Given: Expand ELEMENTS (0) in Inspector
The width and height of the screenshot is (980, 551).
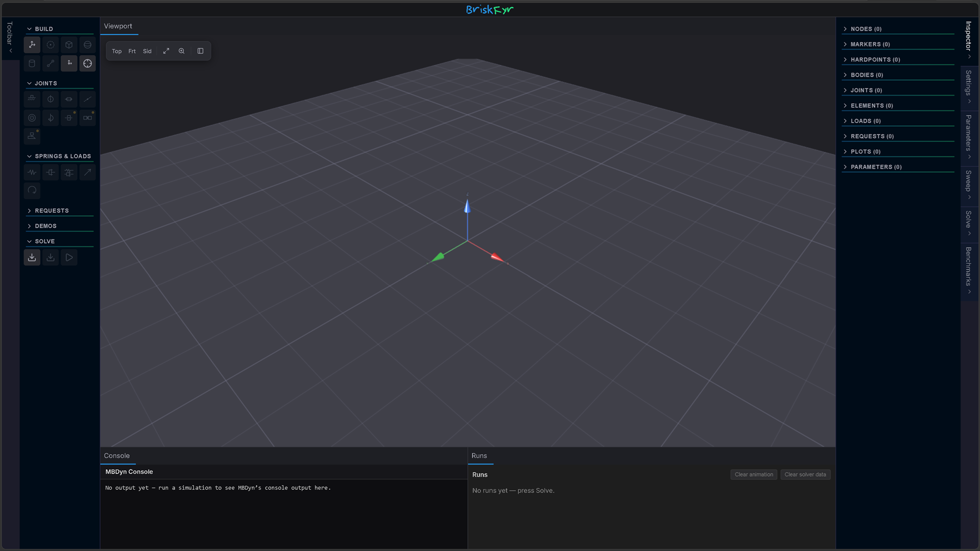Looking at the screenshot, I should 898,106.
